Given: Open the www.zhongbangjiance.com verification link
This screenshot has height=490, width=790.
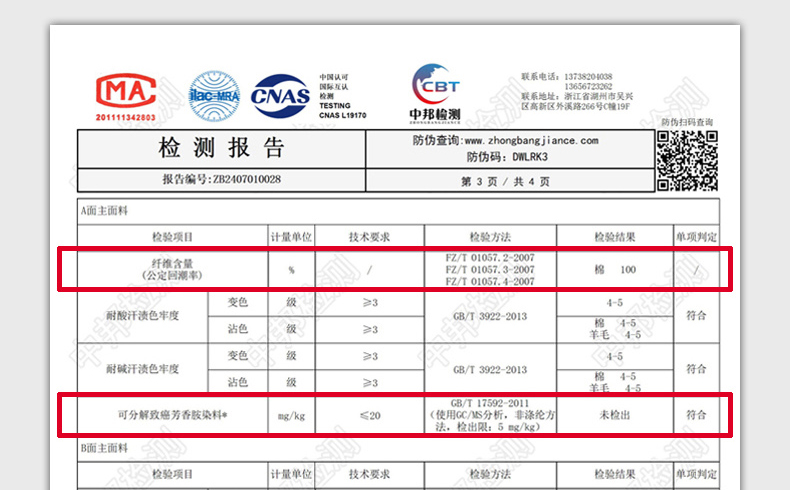Looking at the screenshot, I should click(x=531, y=141).
